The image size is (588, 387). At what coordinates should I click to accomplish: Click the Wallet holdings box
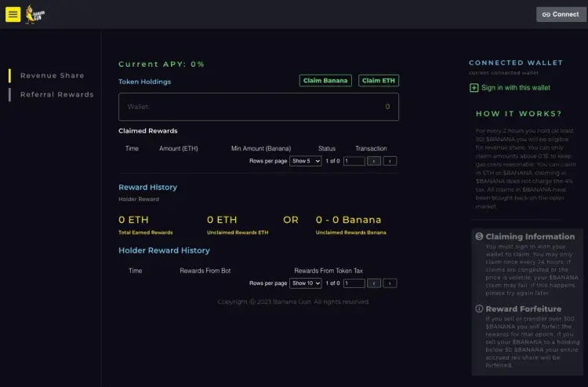pos(258,107)
